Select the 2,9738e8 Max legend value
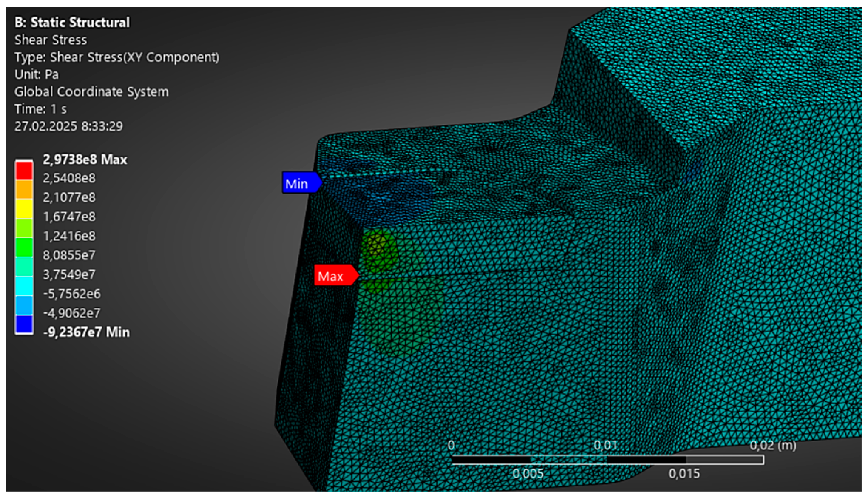The image size is (868, 499). 85,160
